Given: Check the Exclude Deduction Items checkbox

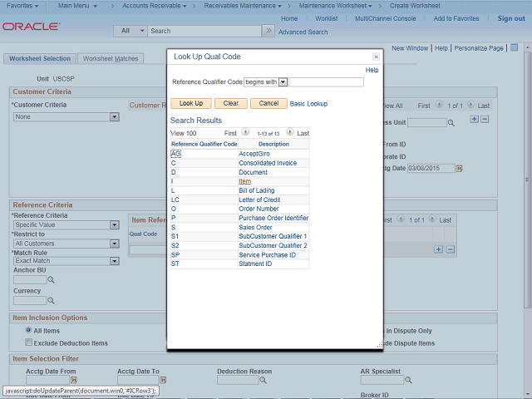Looking at the screenshot, I should [28, 342].
